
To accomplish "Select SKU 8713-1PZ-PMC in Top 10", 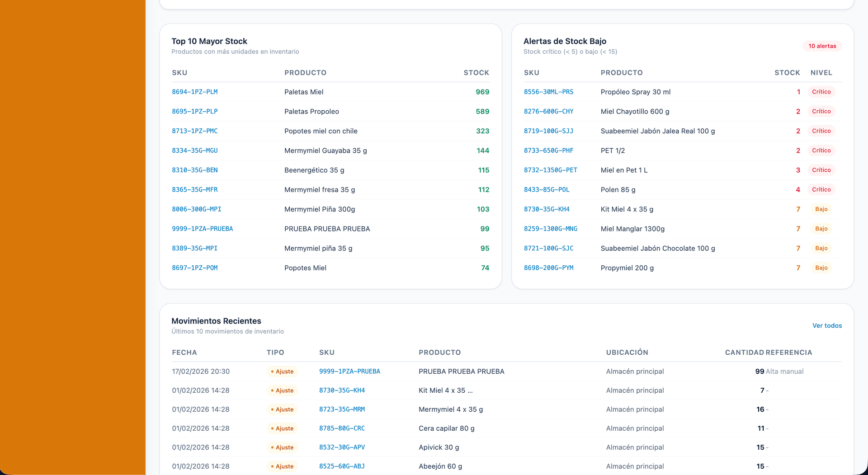I will 194,131.
